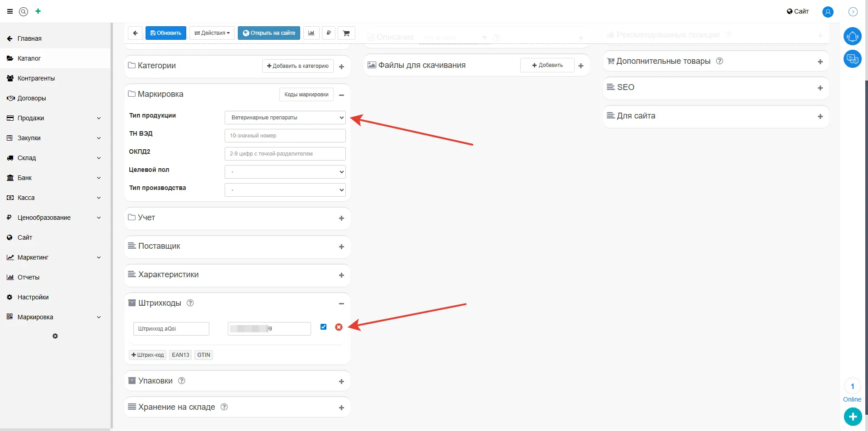Click the settings gear below sidebar menu
This screenshot has height=431, width=868.
pos(55,336)
